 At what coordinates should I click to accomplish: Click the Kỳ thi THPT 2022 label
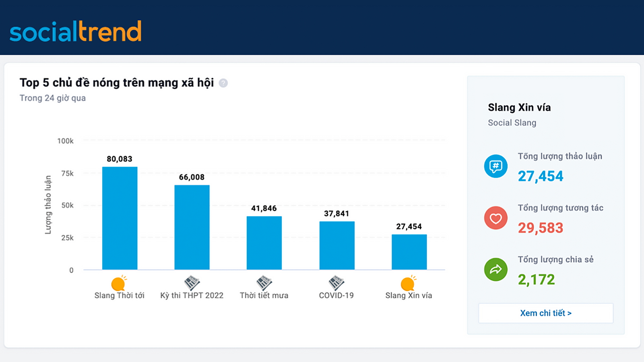(x=192, y=296)
